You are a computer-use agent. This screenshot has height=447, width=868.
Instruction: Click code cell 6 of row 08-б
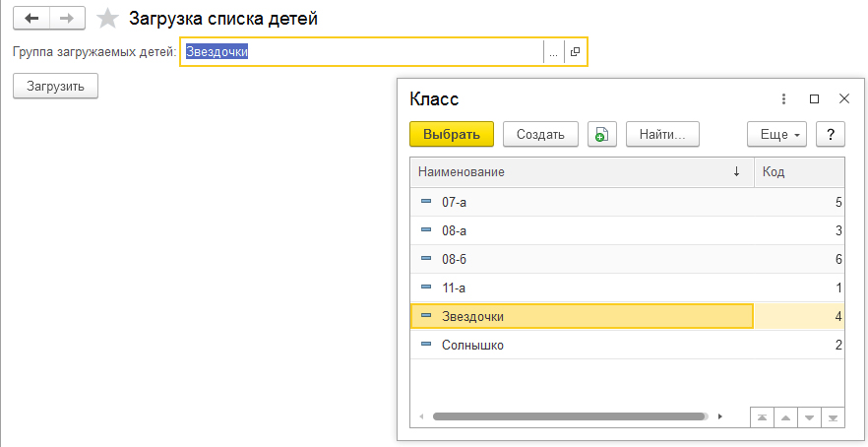pyautogui.click(x=799, y=259)
